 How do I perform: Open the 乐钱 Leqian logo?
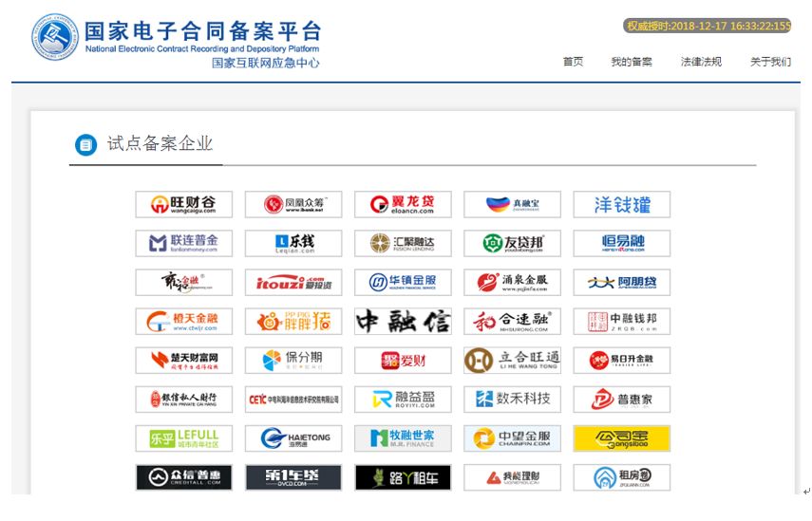point(293,243)
